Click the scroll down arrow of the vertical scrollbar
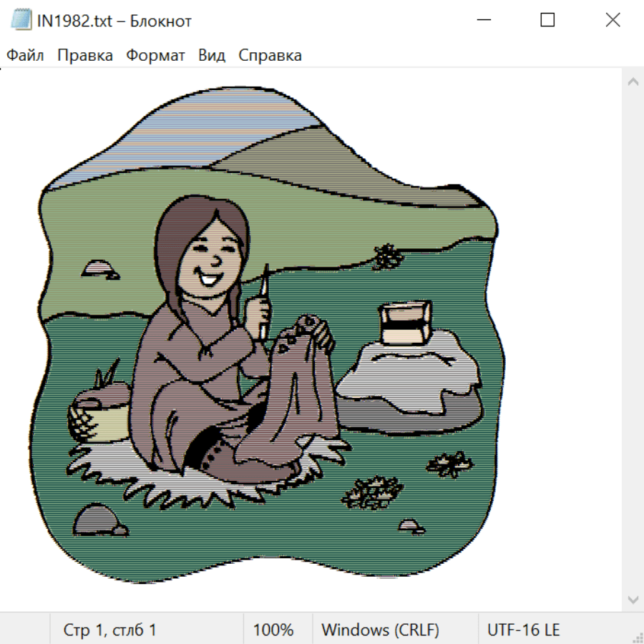 click(x=633, y=598)
